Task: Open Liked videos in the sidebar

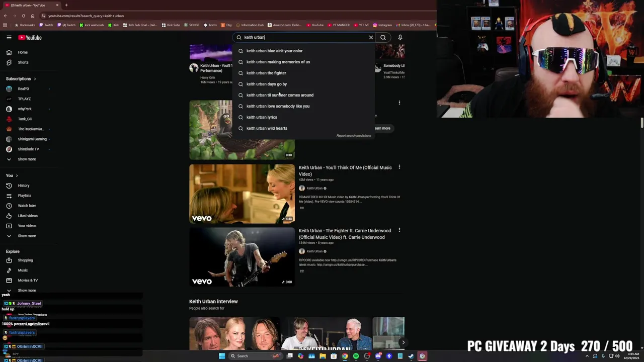Action: point(28,216)
